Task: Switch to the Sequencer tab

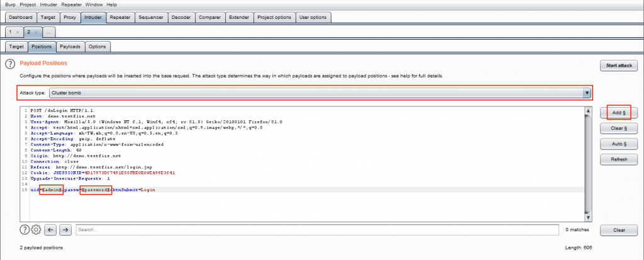Action: (151, 17)
